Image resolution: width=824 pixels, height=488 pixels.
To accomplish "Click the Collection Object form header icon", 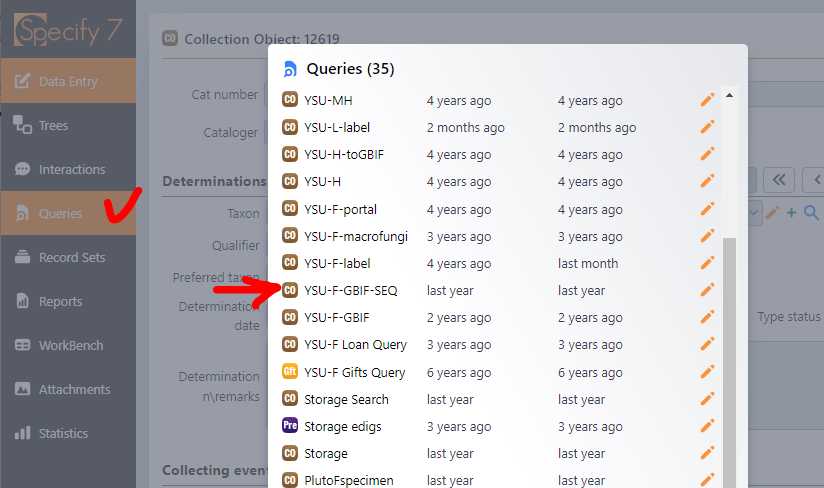I will point(170,38).
